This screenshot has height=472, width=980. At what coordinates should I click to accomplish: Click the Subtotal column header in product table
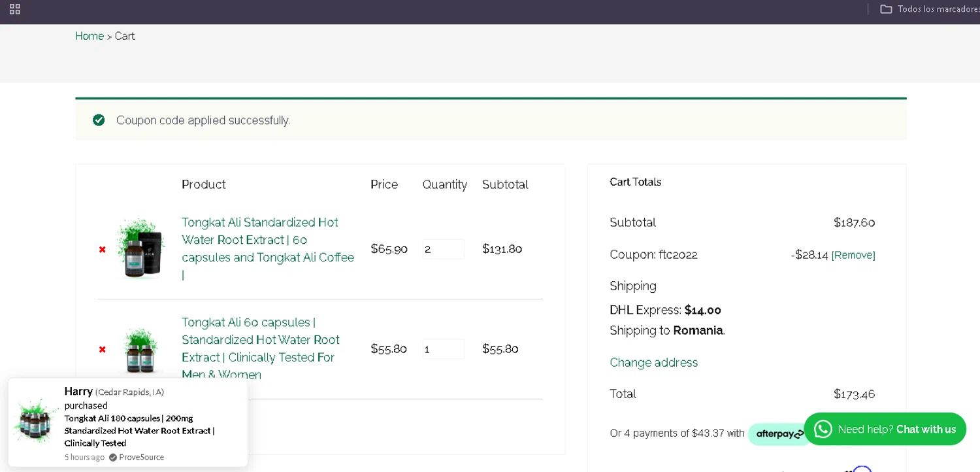point(505,184)
